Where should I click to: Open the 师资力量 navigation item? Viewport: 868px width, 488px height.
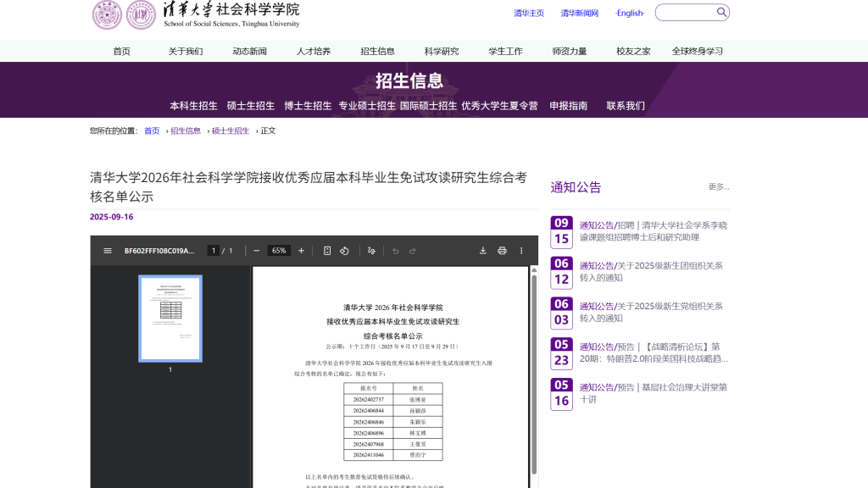coord(570,52)
